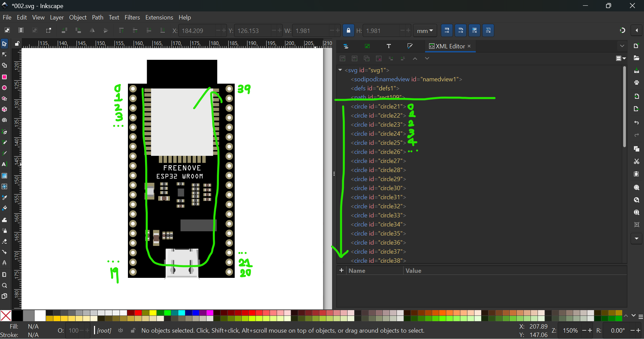Open the Path menu
Image resolution: width=644 pixels, height=339 pixels.
click(x=98, y=17)
